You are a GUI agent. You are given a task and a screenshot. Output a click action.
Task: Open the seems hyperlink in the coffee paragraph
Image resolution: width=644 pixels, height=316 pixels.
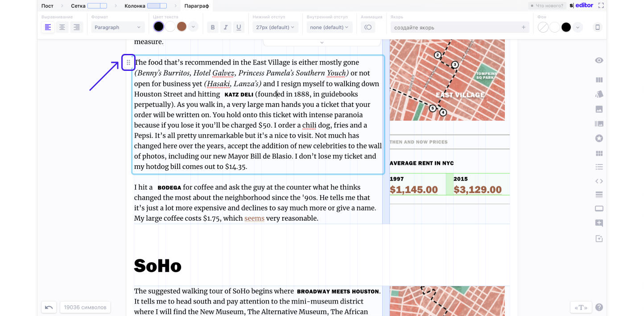[x=254, y=218]
